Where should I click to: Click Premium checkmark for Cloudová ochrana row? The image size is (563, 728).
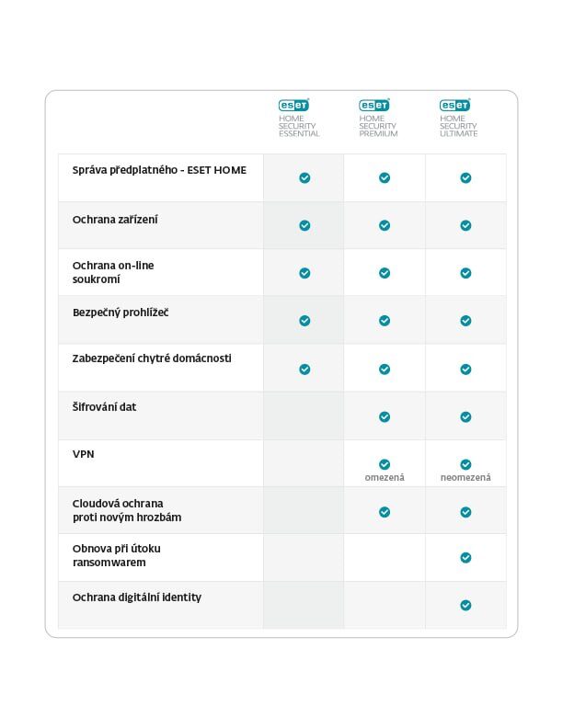pyautogui.click(x=385, y=512)
